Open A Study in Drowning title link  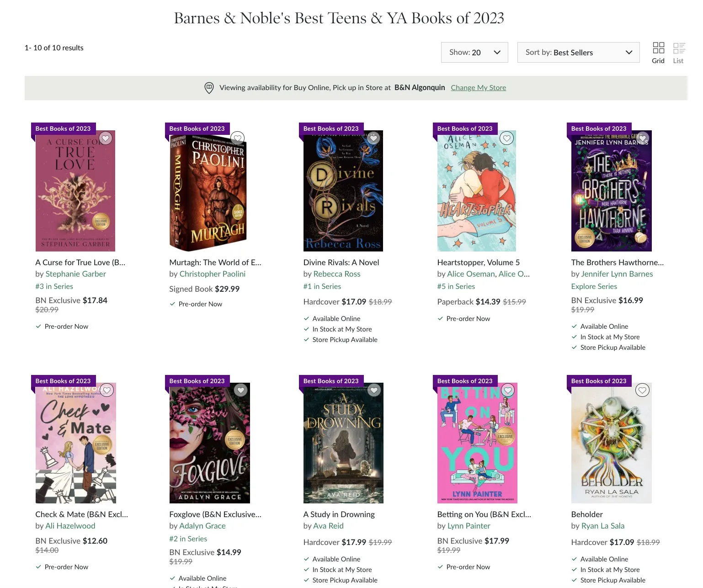(339, 514)
